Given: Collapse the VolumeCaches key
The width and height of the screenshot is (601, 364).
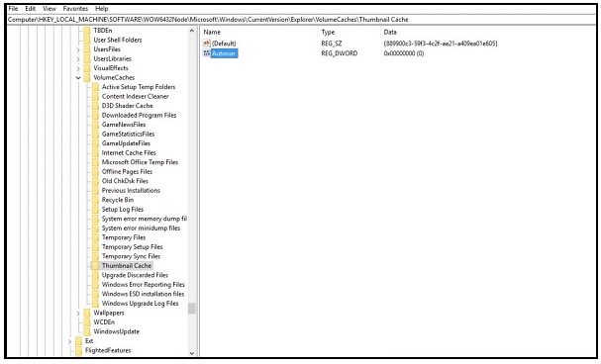Looking at the screenshot, I should 78,78.
